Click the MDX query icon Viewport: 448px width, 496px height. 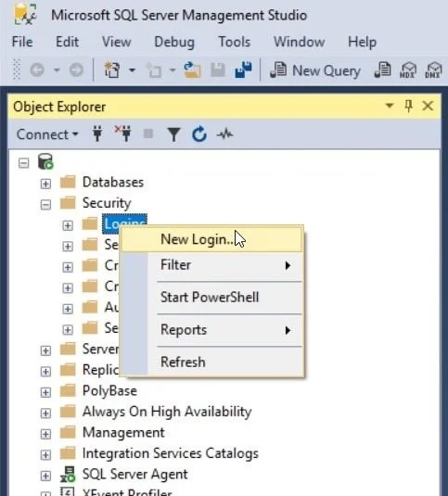pos(408,70)
